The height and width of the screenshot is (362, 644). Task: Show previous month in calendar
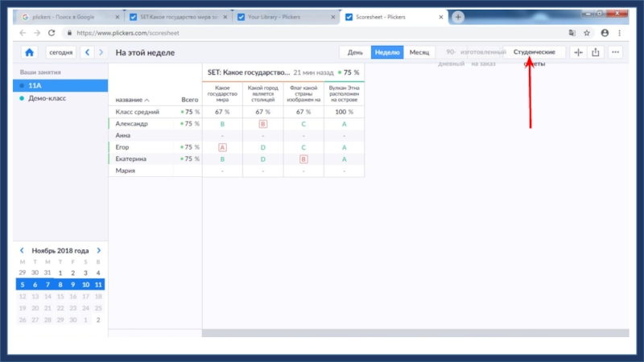pos(22,251)
